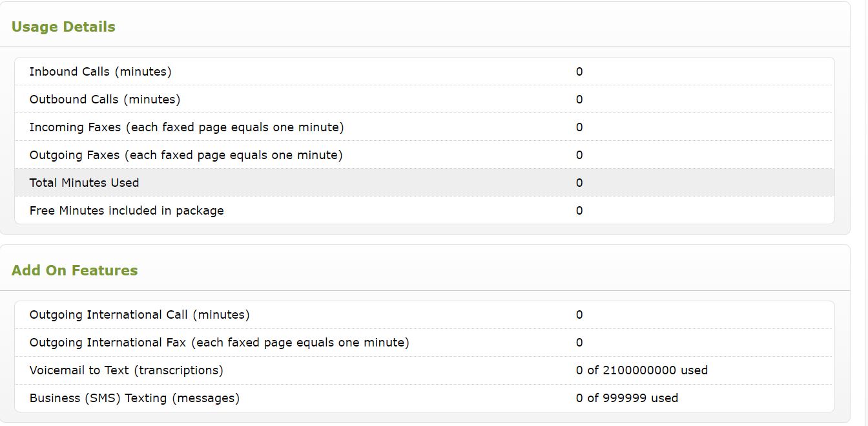Image resolution: width=868 pixels, height=426 pixels.
Task: Click the Incoming Faxes row label
Action: point(187,127)
